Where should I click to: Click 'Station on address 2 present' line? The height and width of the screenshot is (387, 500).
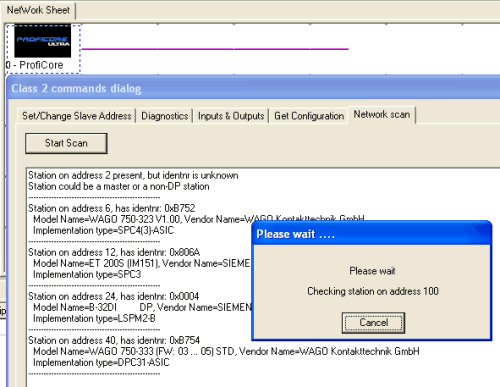pyautogui.click(x=133, y=175)
